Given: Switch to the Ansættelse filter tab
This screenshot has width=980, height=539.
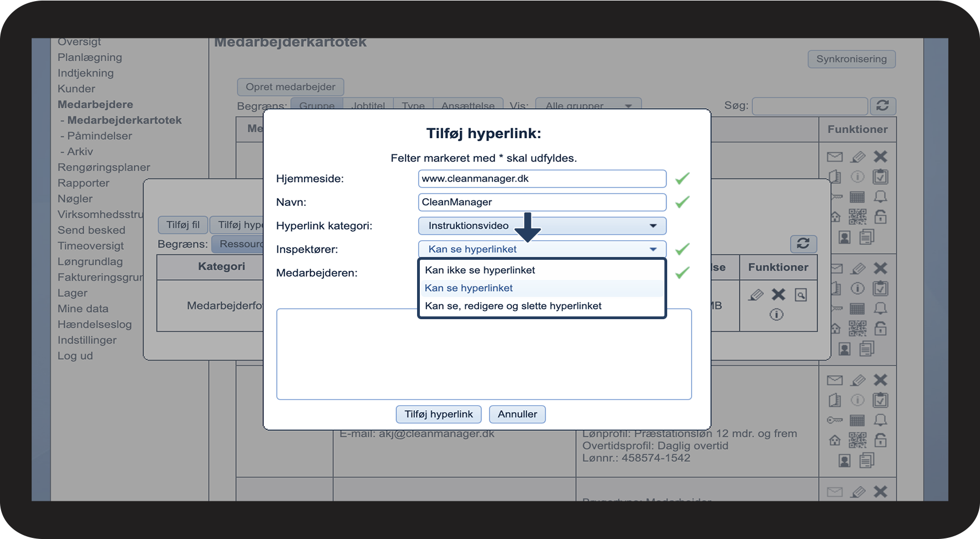Looking at the screenshot, I should point(468,105).
